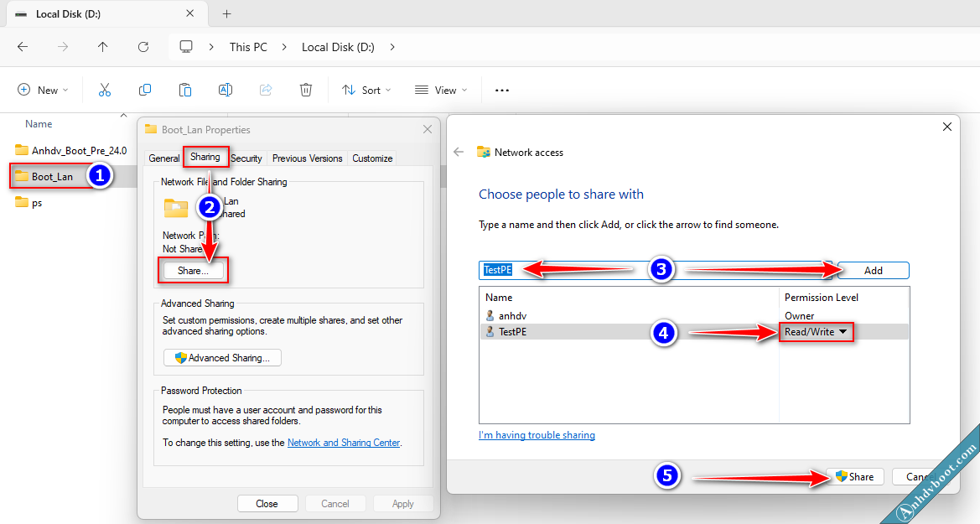This screenshot has width=980, height=524.
Task: Open the See more three-dots menu
Action: tap(502, 91)
